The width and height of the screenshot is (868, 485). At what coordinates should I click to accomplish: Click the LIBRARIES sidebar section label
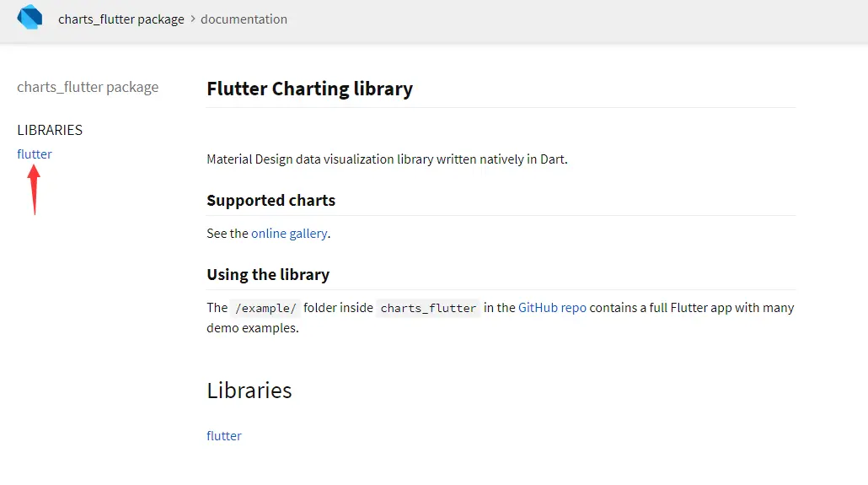pyautogui.click(x=50, y=130)
